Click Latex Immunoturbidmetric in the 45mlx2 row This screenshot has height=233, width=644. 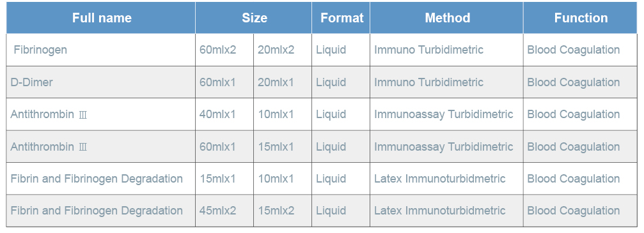pyautogui.click(x=440, y=211)
